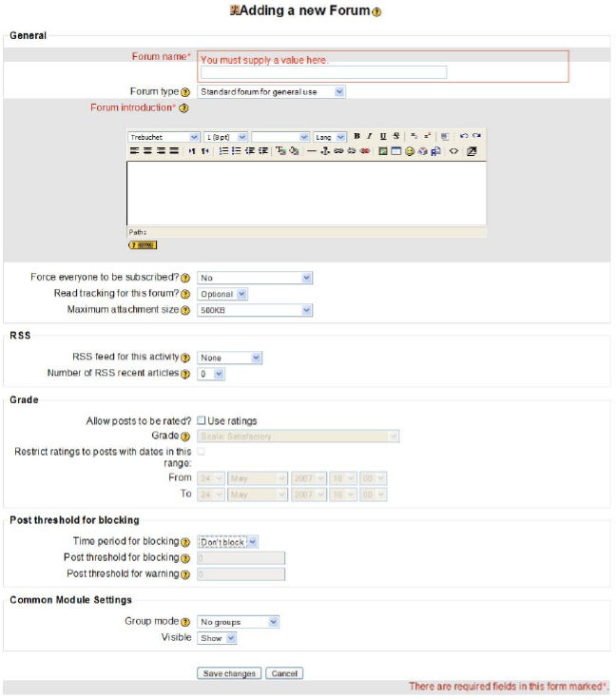Enable the Use ratings checkbox
This screenshot has height=699, width=616.
point(202,420)
